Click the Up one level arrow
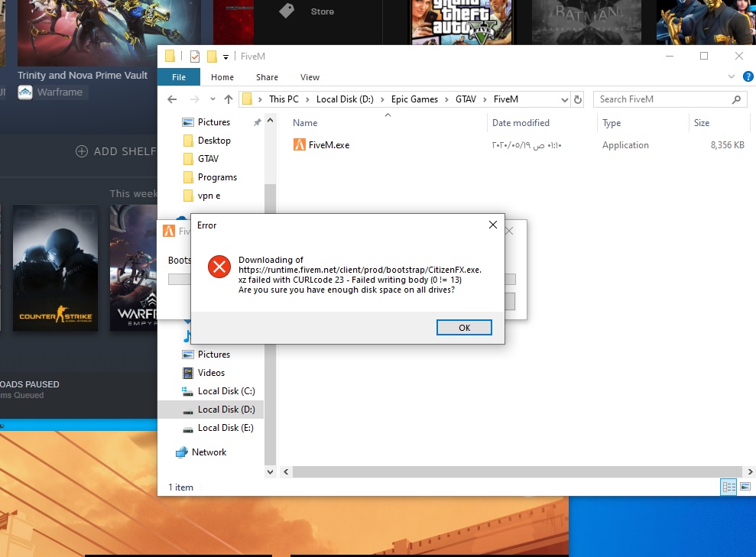 point(229,99)
